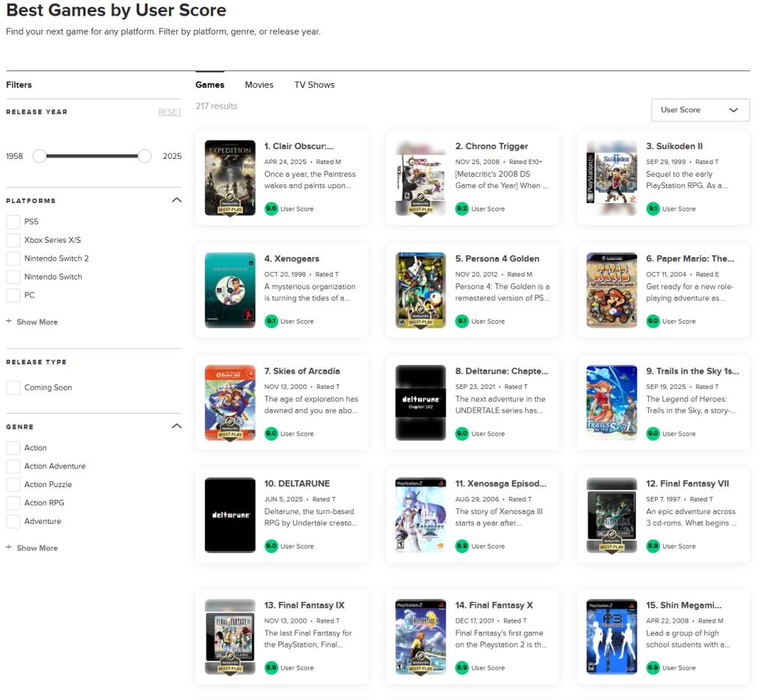768x700 pixels.
Task: Open the Xenogears cover image
Action: [x=230, y=290]
